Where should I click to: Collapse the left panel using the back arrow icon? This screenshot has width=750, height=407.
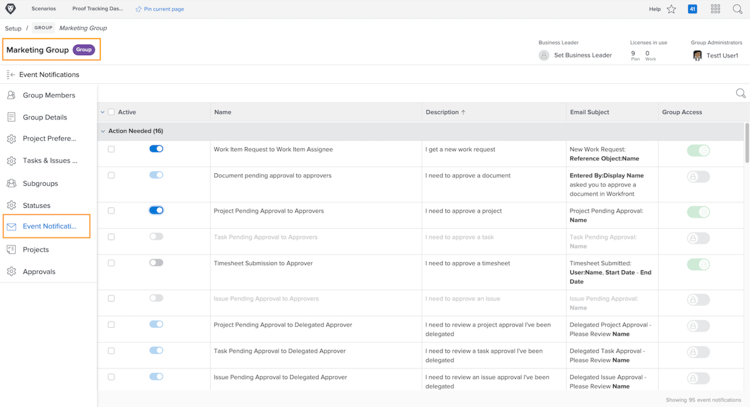11,74
